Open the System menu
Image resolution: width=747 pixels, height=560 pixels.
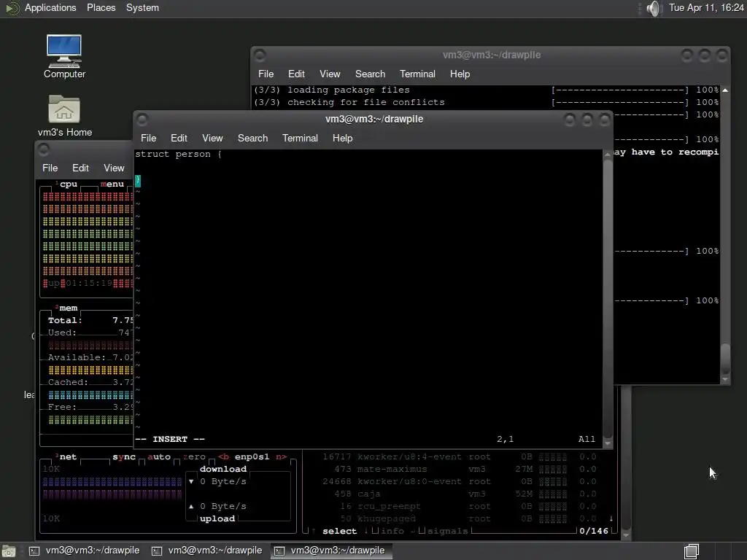tap(142, 7)
